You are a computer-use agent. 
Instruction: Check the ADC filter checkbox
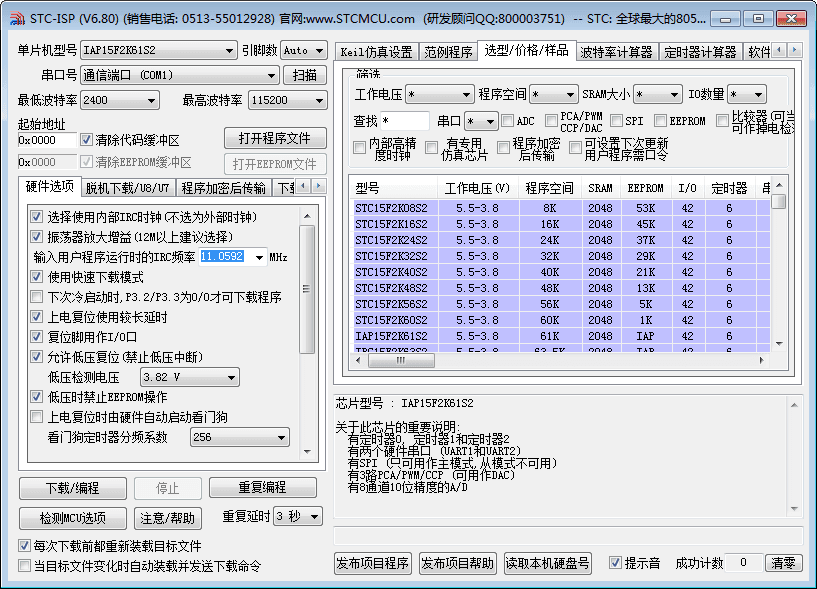pos(507,121)
